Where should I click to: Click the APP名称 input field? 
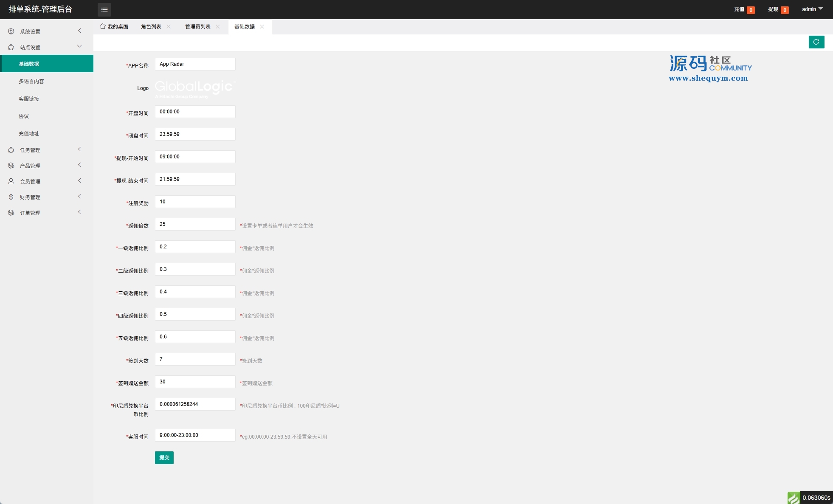pyautogui.click(x=195, y=64)
